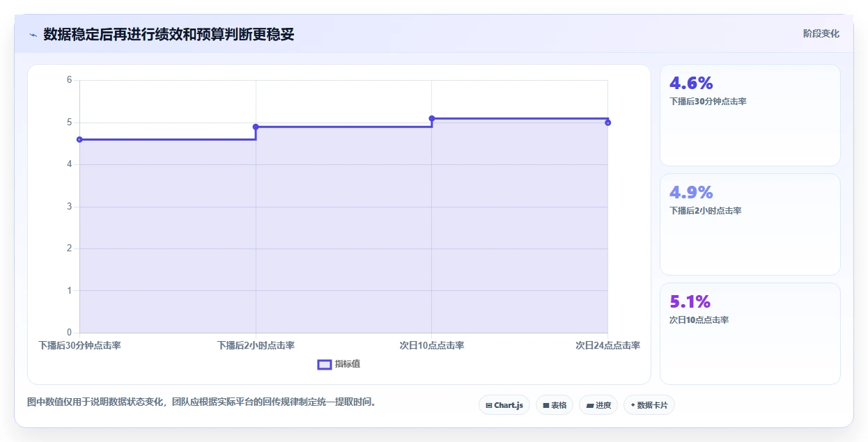Click the 指标值 legend label
Viewport: 868px width, 442px height.
click(348, 364)
